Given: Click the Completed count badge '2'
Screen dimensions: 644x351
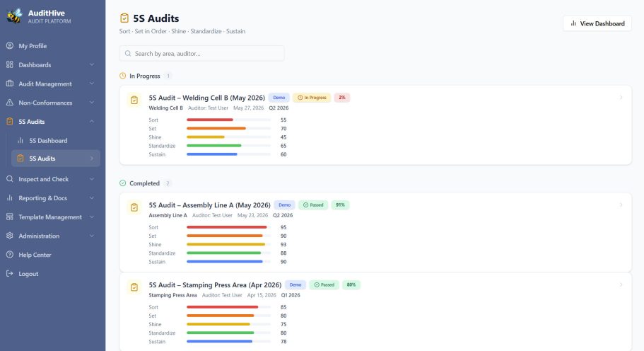Looking at the screenshot, I should pos(168,183).
